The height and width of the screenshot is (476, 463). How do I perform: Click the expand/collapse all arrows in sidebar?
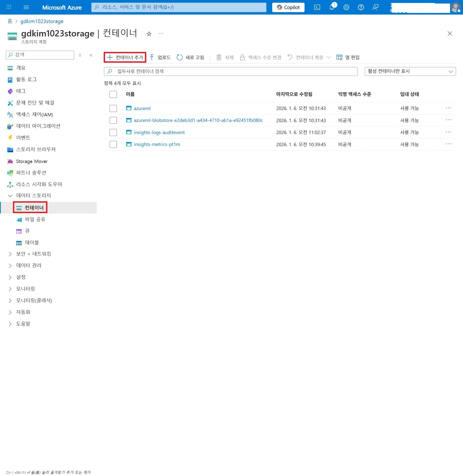point(80,55)
